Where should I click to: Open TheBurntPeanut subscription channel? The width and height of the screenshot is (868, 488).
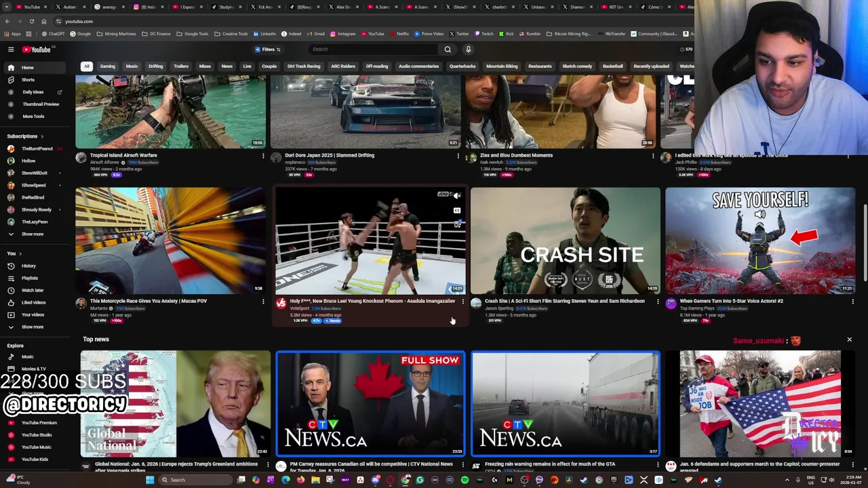(x=34, y=148)
